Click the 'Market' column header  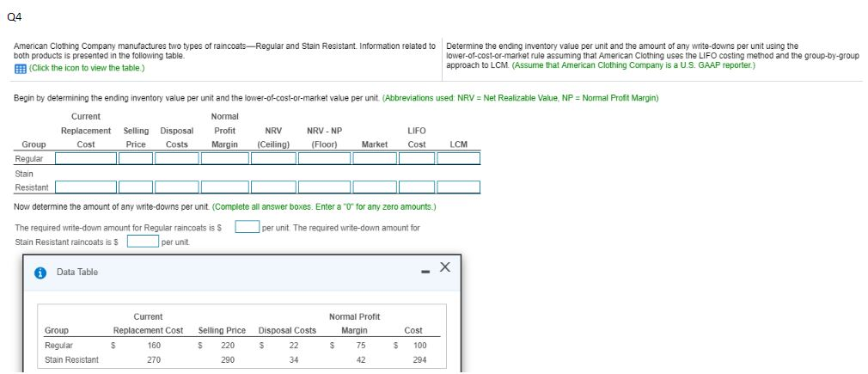pyautogui.click(x=374, y=144)
